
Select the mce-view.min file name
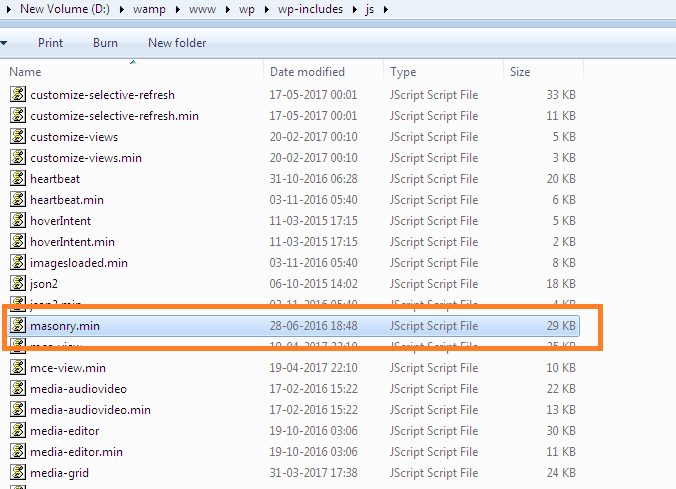(x=68, y=368)
